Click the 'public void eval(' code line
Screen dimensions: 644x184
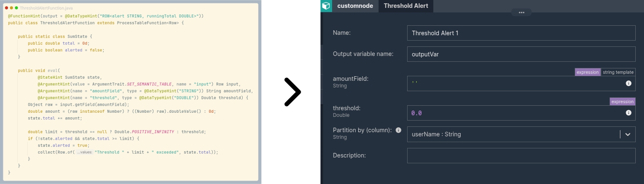(39, 70)
